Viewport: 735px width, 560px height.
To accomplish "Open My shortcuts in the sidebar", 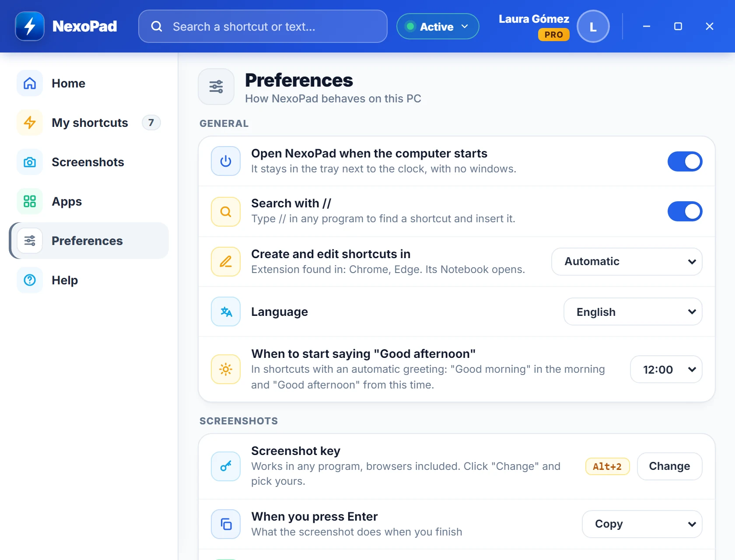I will pos(89,122).
